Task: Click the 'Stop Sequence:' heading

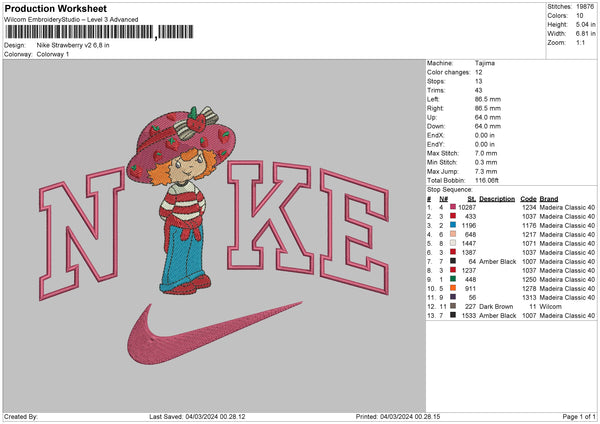Action: tap(450, 189)
